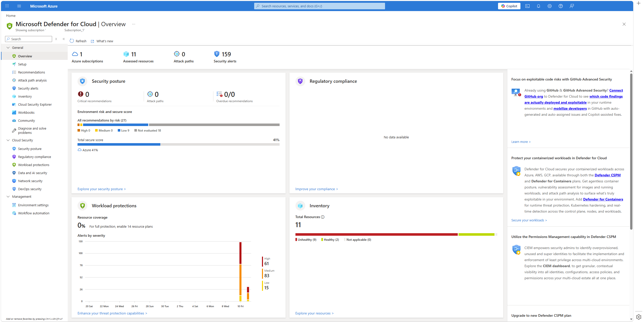
Task: Click Enhance your threat protection capabilities link
Action: (x=112, y=313)
